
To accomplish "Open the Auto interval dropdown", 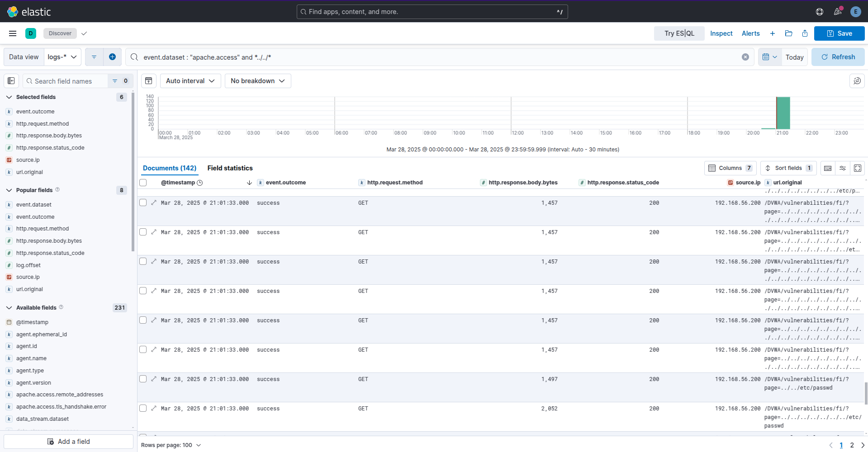I will click(x=190, y=81).
